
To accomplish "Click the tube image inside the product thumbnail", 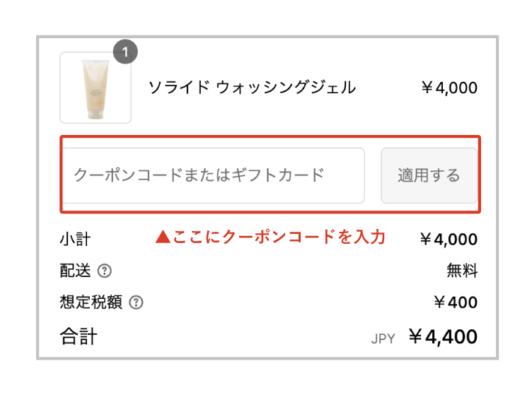I will click(x=95, y=88).
